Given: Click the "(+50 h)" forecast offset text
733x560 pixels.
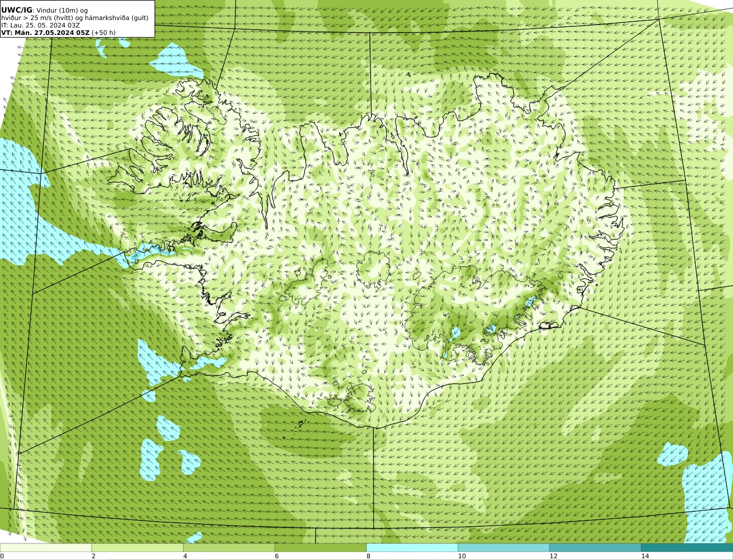Looking at the screenshot, I should (x=104, y=33).
